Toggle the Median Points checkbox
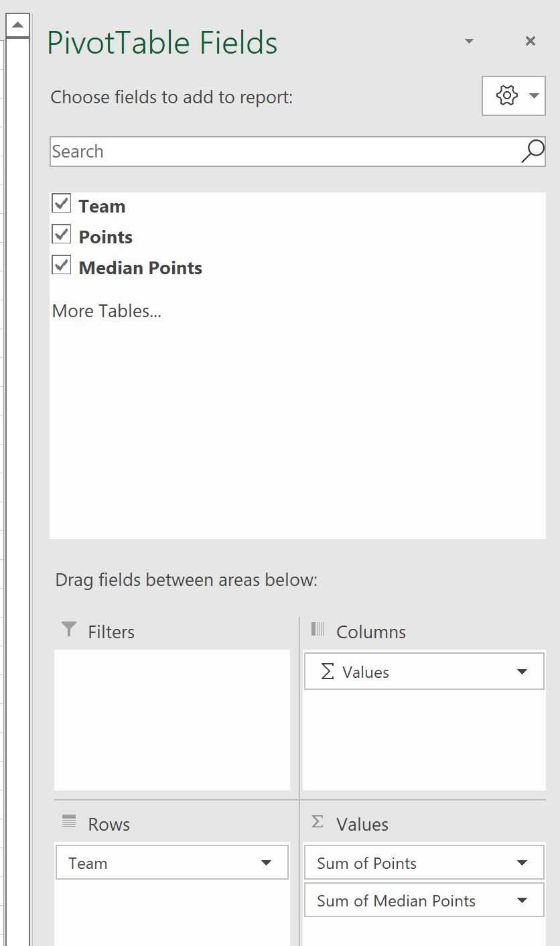This screenshot has height=946, width=560. [62, 265]
